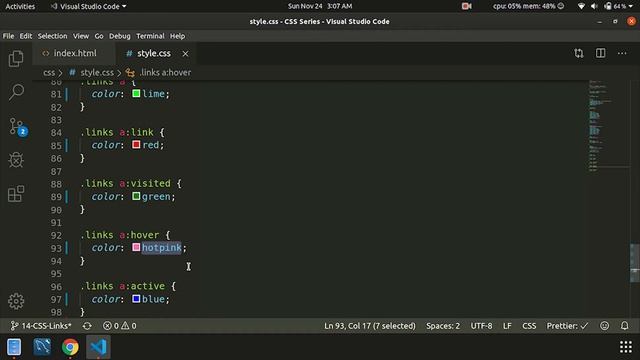Open the Files app in dock
This screenshot has height=360, width=640.
(x=14, y=347)
